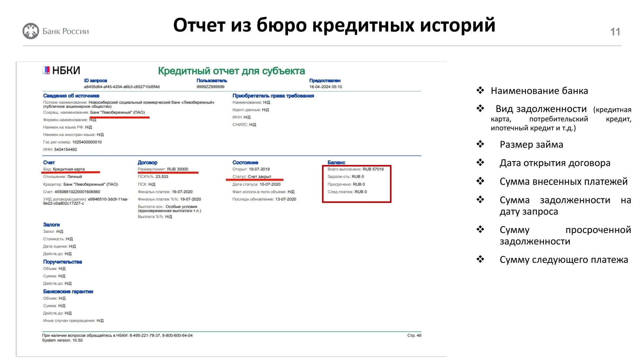Screen dimensions: 644x362
Task: Click the 'ИНН: 5404154492' line
Action: [x=60, y=149]
